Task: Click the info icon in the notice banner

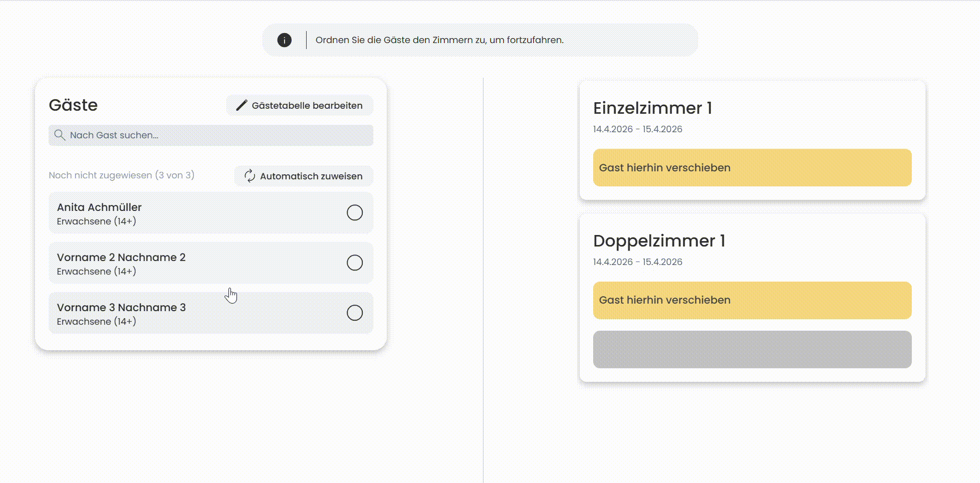Action: click(284, 40)
